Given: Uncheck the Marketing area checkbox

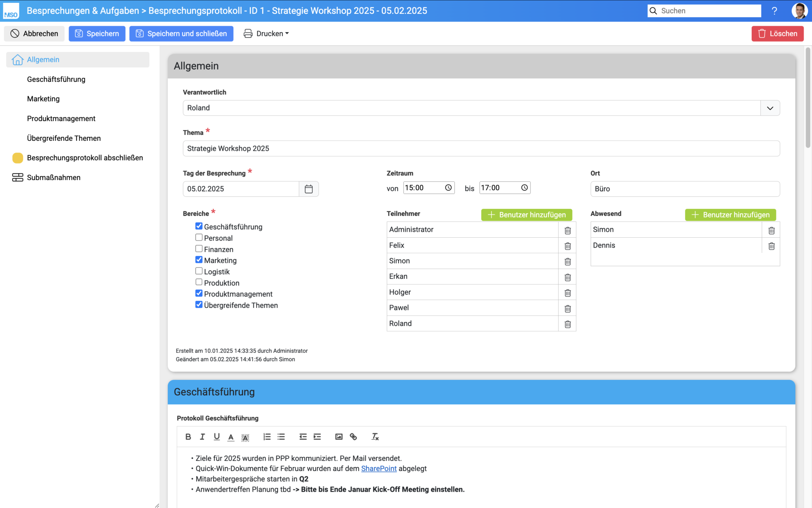Looking at the screenshot, I should [199, 260].
